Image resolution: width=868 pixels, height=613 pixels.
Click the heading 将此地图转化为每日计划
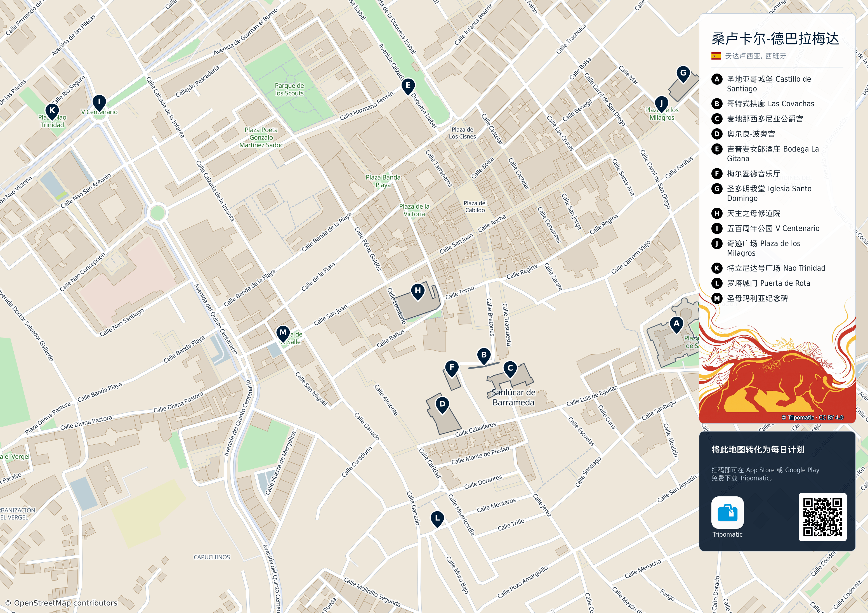coord(758,449)
